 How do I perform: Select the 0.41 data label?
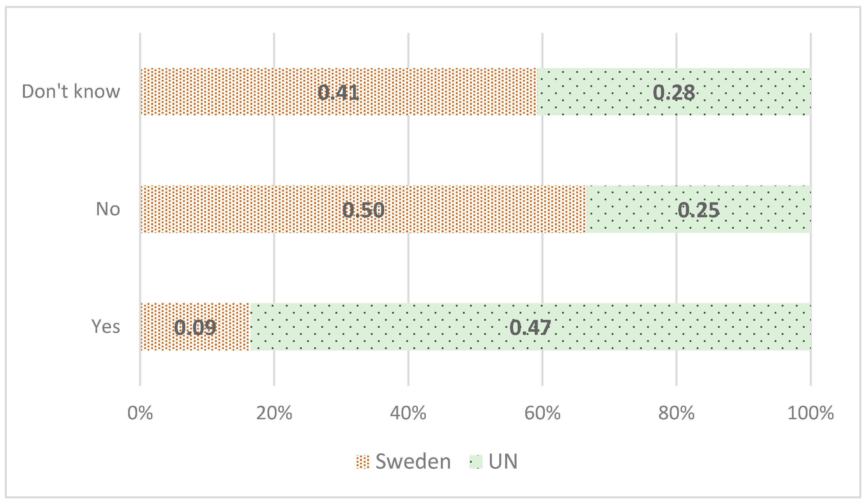coord(338,93)
